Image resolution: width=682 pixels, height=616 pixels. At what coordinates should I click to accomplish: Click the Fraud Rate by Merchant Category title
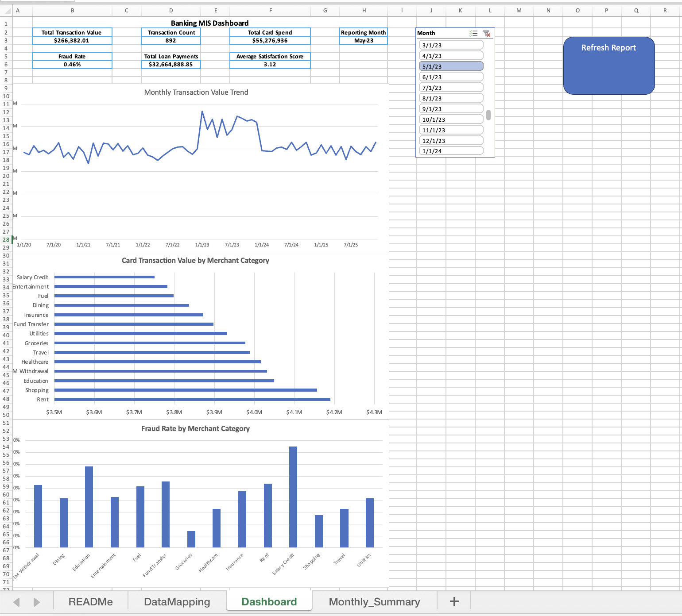[x=195, y=428]
